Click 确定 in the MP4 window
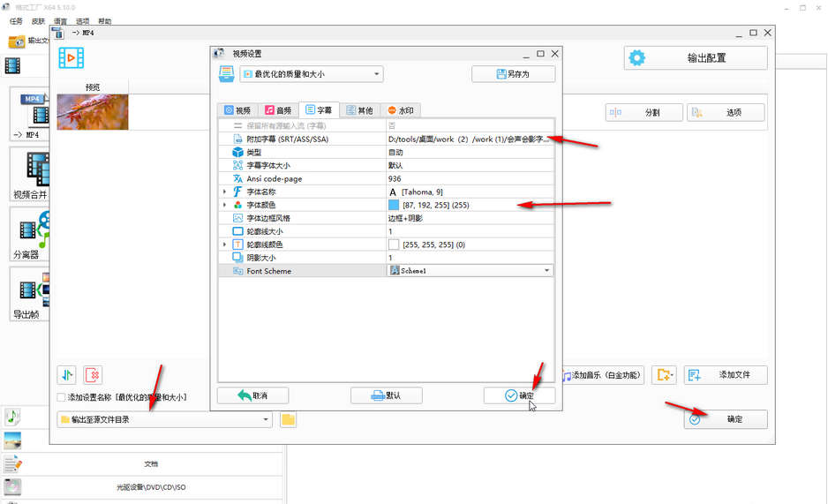Image resolution: width=828 pixels, height=504 pixels. pyautogui.click(x=726, y=419)
